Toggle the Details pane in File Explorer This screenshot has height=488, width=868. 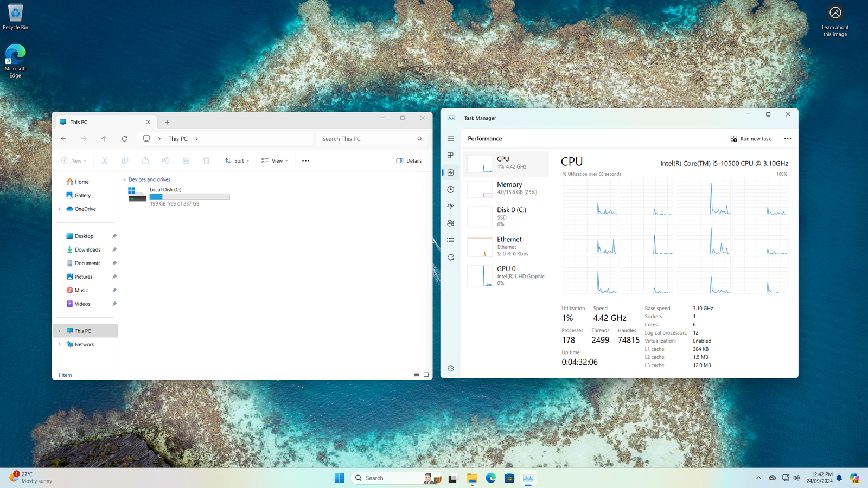[x=409, y=161]
